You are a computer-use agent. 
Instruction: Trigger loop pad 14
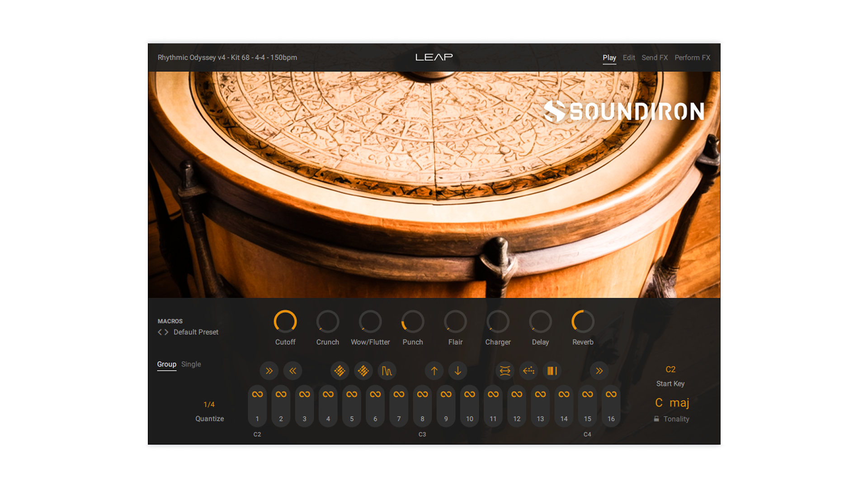pyautogui.click(x=564, y=406)
